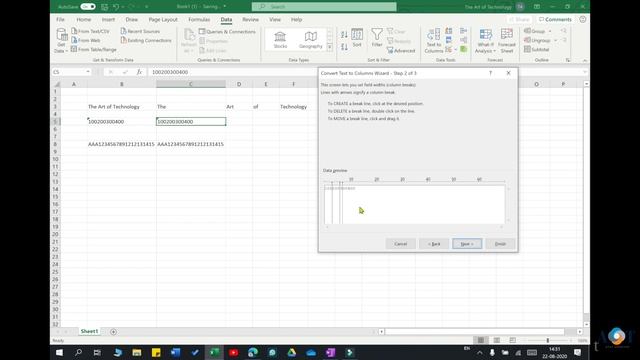
Task: Open the Insert Function fx button
Action: (139, 72)
